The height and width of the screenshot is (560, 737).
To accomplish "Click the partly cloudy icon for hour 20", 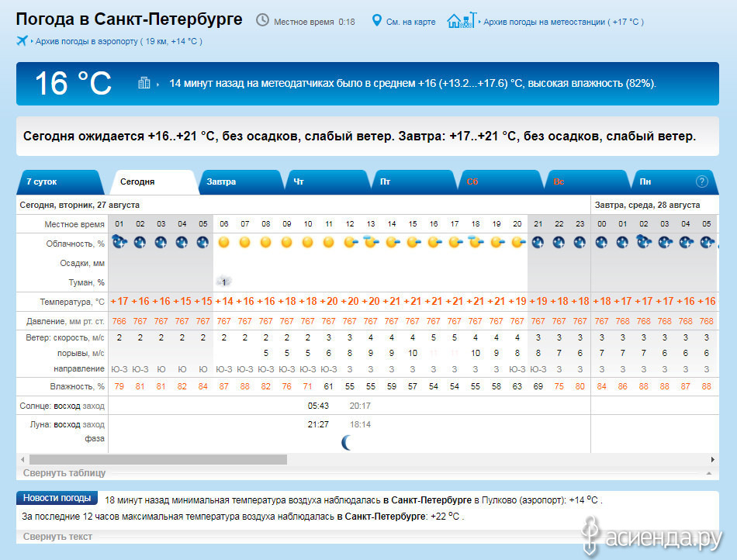I will pyautogui.click(x=518, y=243).
